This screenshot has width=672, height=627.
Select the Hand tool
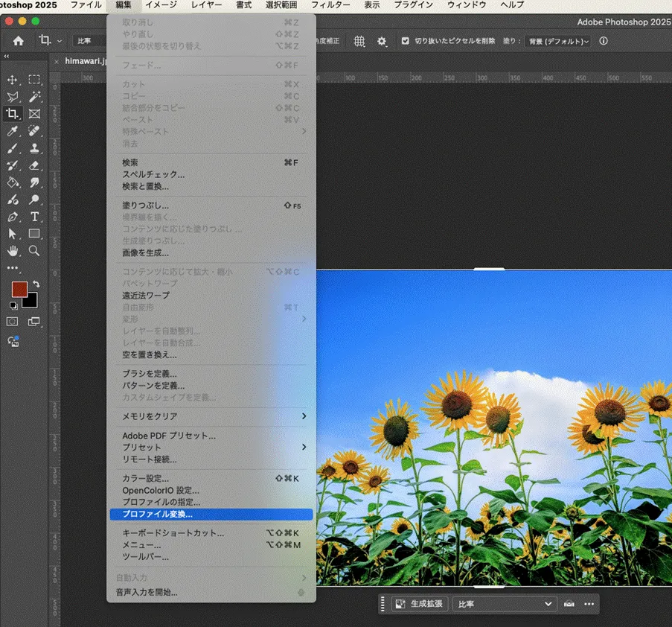(13, 251)
